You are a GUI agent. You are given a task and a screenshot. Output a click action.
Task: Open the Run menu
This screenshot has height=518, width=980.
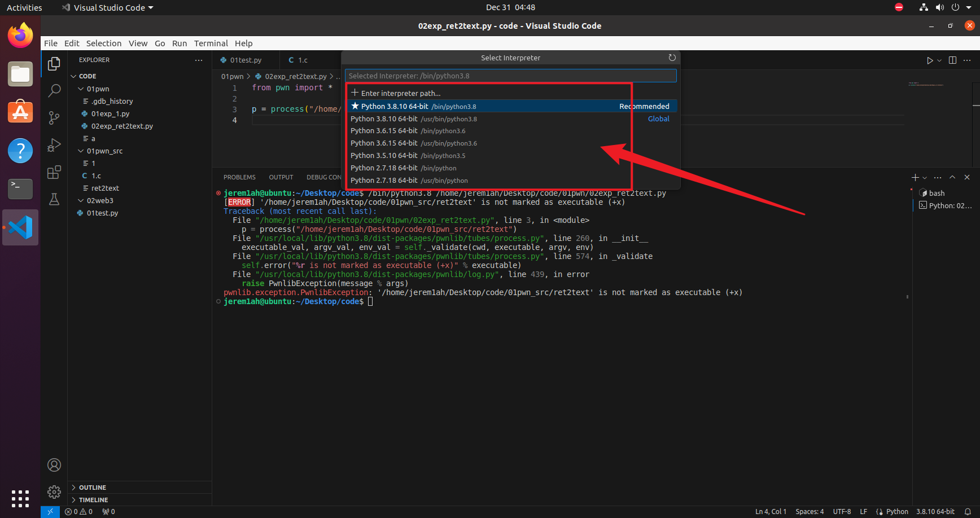coord(180,43)
